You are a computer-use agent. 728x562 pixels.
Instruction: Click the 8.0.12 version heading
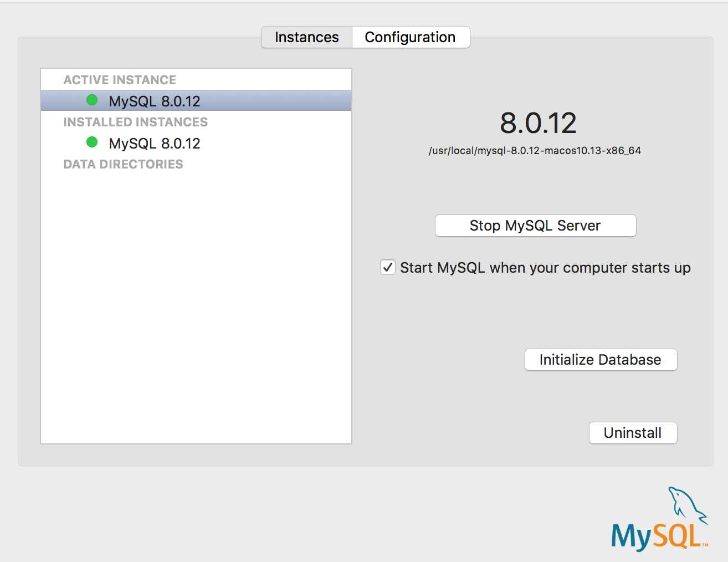pyautogui.click(x=538, y=123)
